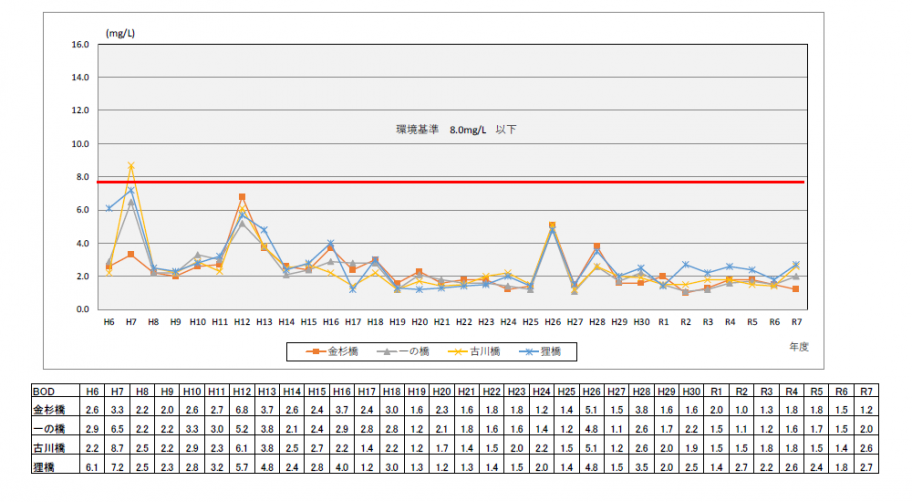
Task: Click the 狸橋 blue legend marker
Action: [x=529, y=351]
